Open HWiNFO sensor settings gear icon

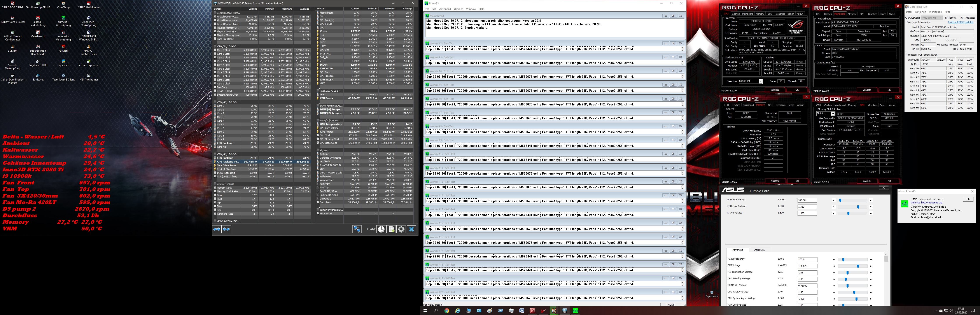[x=401, y=229]
